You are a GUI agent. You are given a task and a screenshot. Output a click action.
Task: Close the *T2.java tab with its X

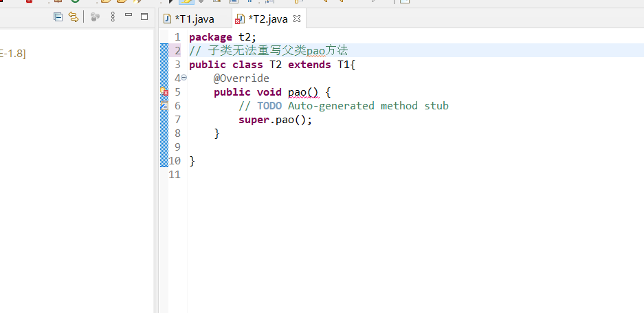point(297,19)
